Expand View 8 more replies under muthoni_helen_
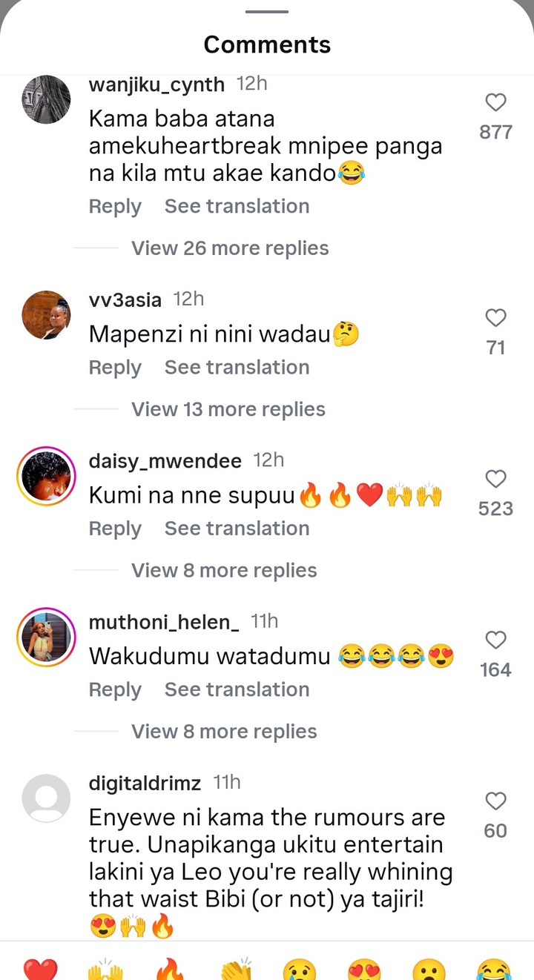 [224, 732]
